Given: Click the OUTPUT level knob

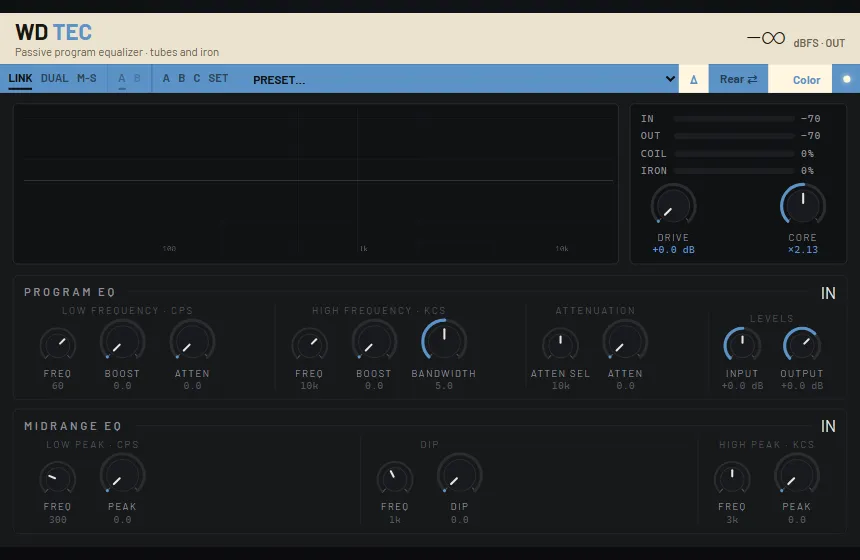Looking at the screenshot, I should coord(801,346).
